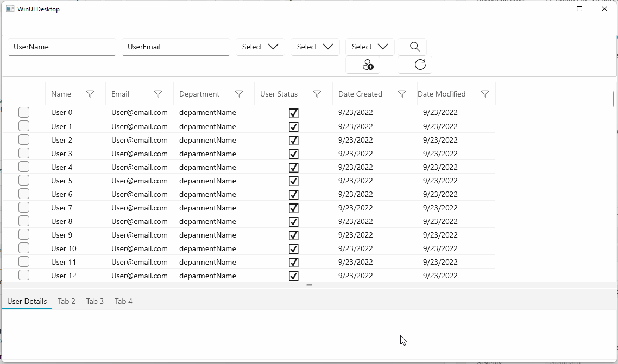Switch to Tab 4
The image size is (618, 364).
click(x=123, y=301)
